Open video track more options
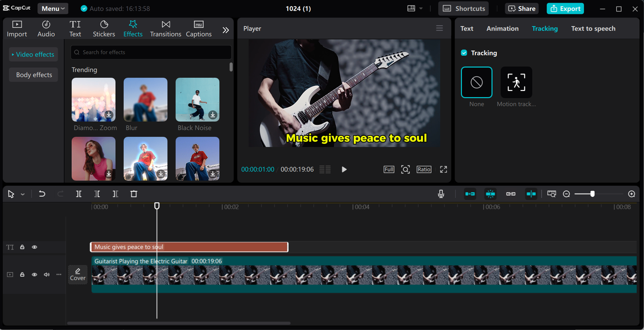644x330 pixels. pyautogui.click(x=59, y=275)
